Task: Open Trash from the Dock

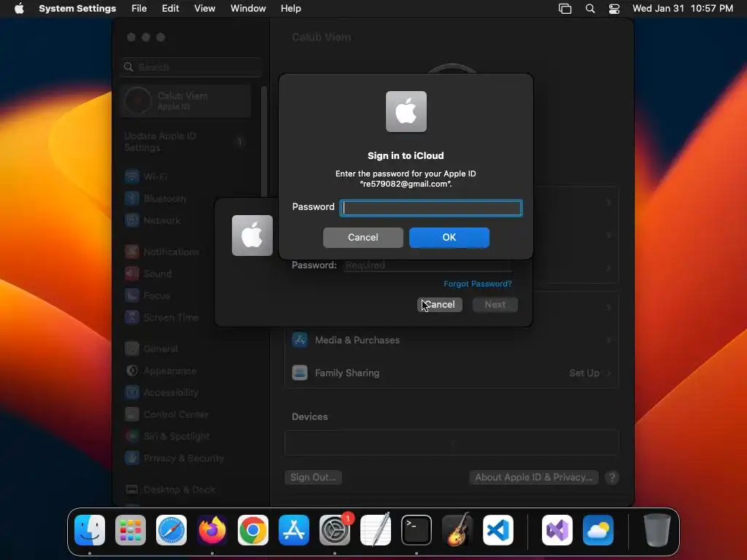Action: point(657,530)
